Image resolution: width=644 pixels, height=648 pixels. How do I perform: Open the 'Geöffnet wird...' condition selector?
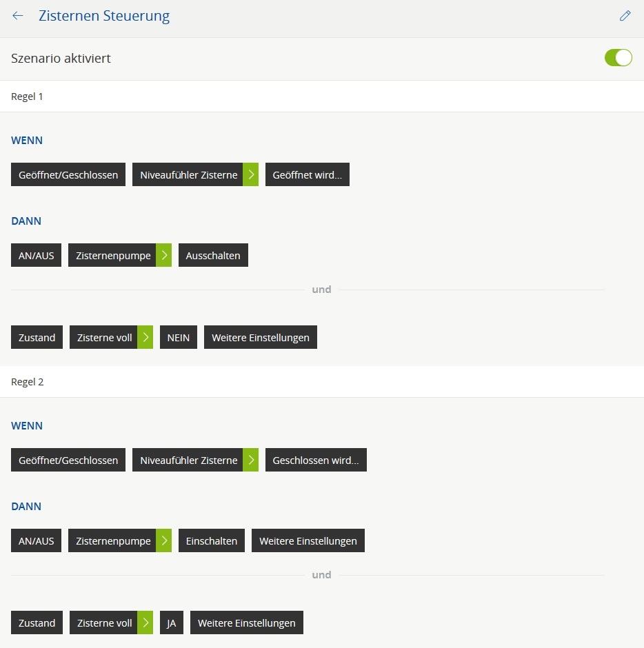click(x=307, y=175)
